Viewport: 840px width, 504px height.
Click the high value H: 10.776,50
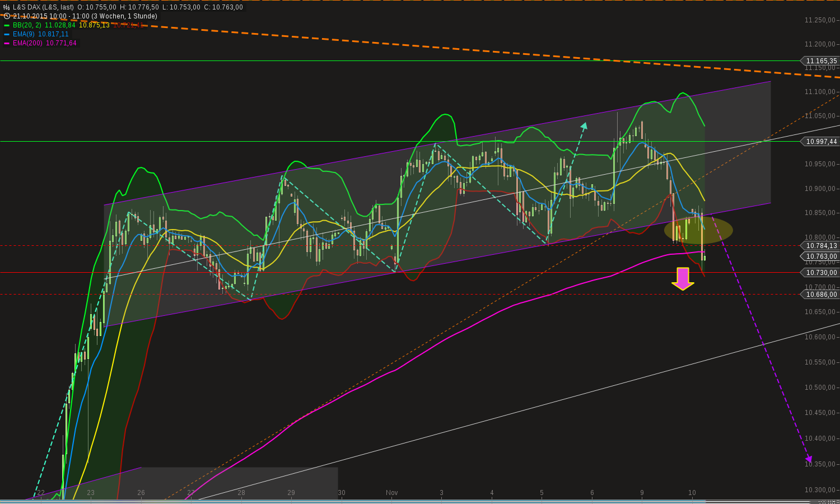click(x=139, y=7)
